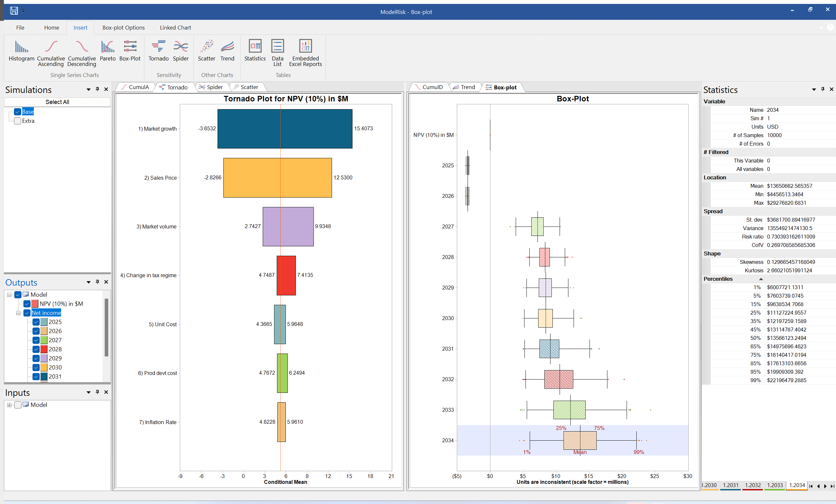The height and width of the screenshot is (504, 836).
Task: Insert a Spider sensitivity chart
Action: pos(180,51)
